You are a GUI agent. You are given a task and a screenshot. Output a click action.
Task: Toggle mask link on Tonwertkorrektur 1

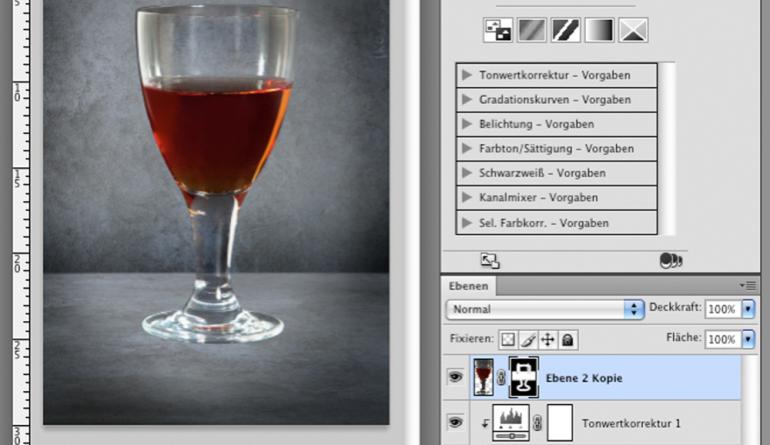538,423
